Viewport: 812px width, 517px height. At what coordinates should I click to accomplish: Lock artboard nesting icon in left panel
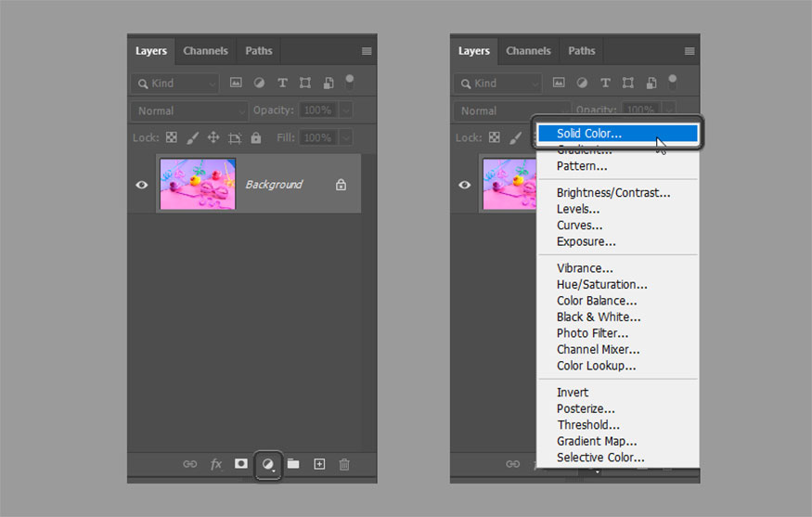coord(235,137)
